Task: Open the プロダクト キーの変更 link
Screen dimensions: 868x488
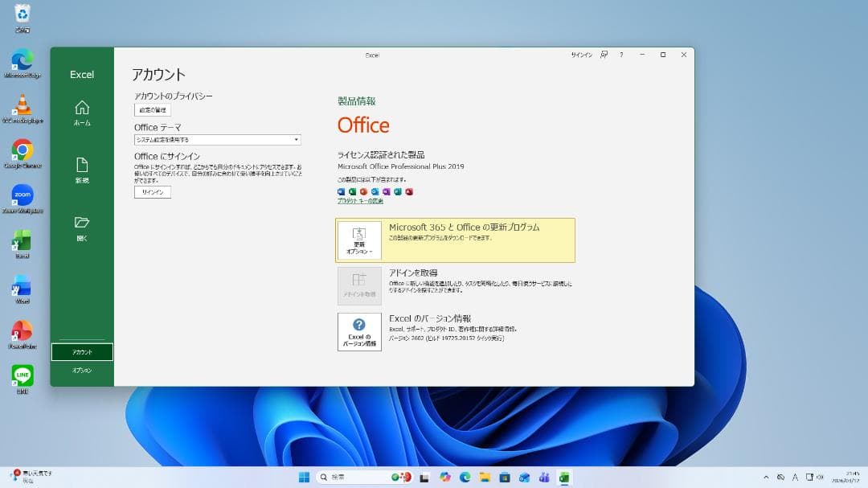Action: coord(360,201)
